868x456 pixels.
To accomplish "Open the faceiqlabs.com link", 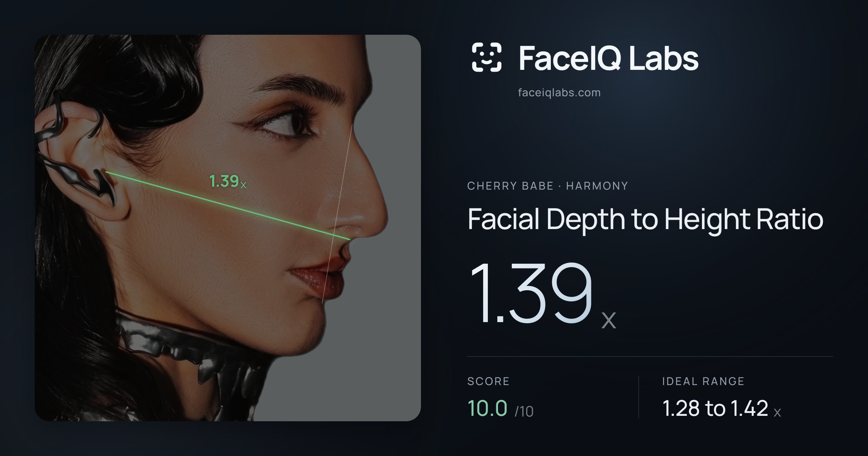I will (559, 93).
